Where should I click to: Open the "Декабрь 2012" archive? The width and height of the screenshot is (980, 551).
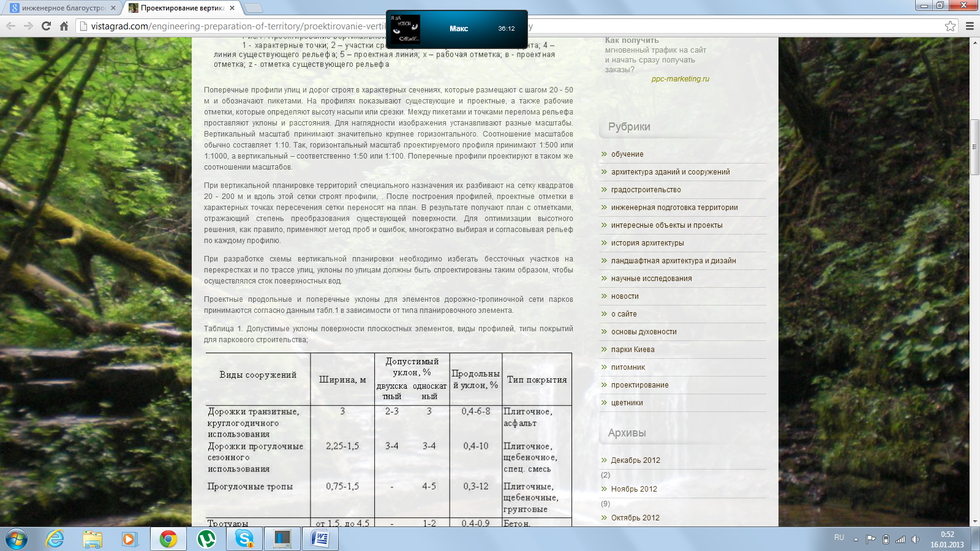tap(635, 460)
